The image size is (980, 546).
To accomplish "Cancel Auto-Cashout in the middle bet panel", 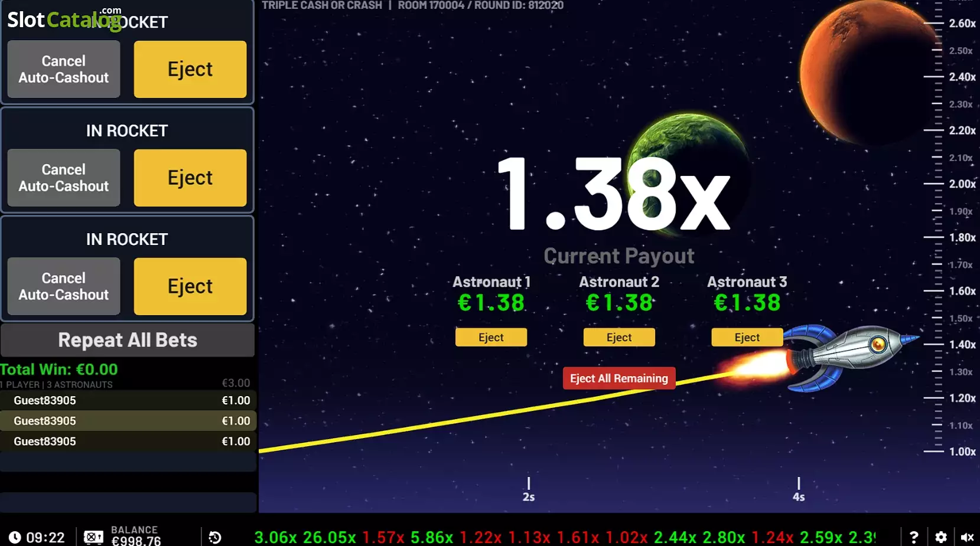I will 64,178.
